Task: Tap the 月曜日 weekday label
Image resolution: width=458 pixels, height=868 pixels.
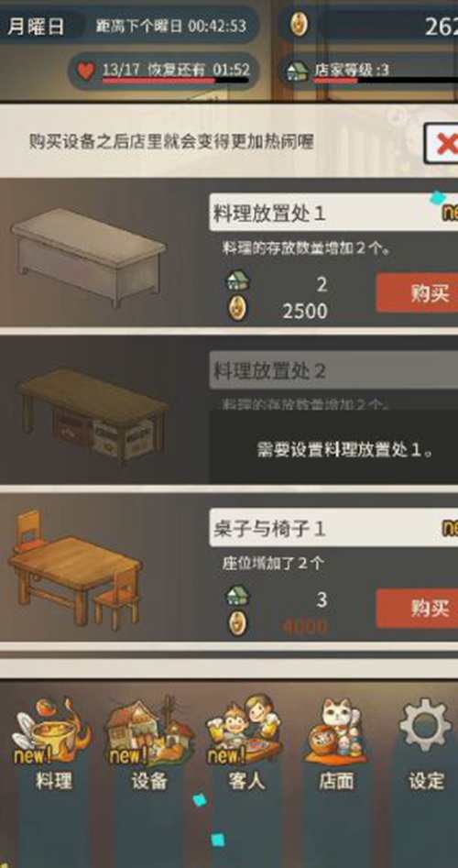Action: [x=36, y=26]
